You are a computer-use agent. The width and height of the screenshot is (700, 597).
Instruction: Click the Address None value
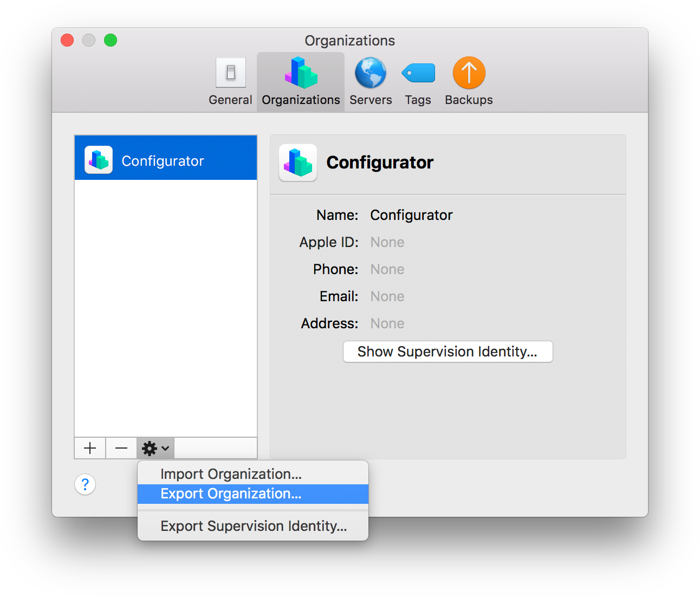(x=387, y=323)
